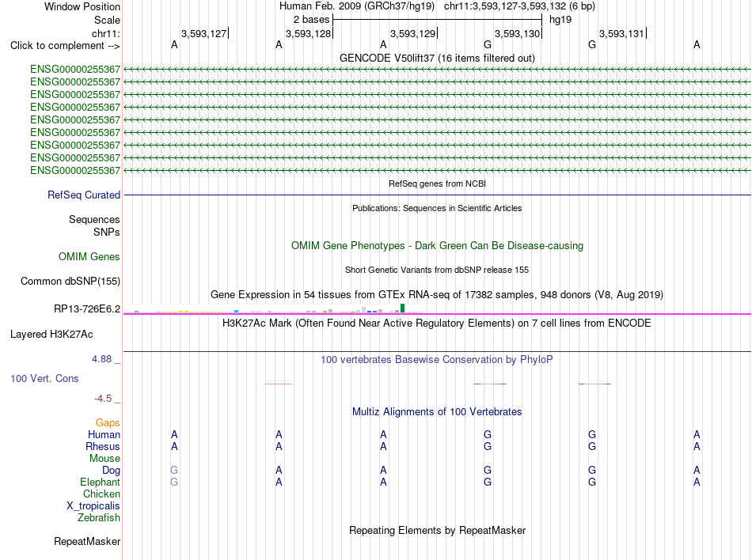Open the OMIM Gene Phenotypes track title

tap(437, 246)
